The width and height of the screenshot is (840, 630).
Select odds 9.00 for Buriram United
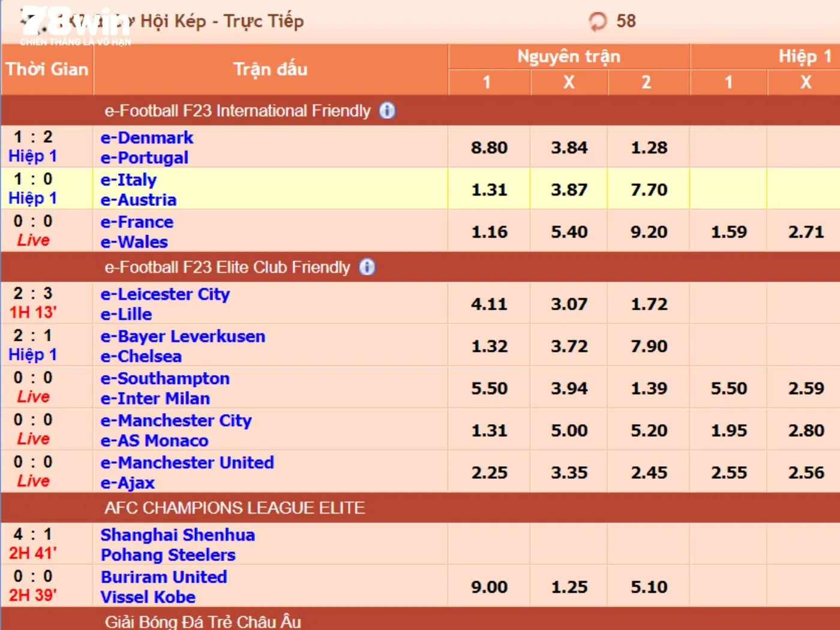[x=490, y=587]
